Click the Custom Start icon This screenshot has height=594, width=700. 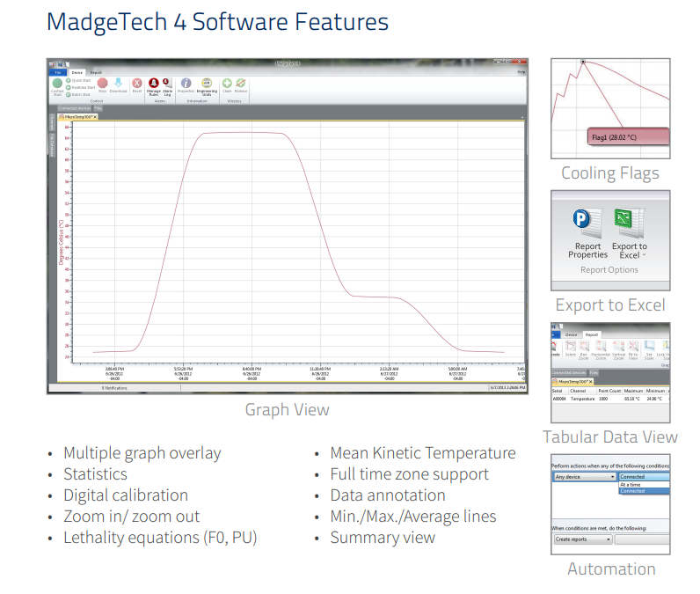click(x=57, y=84)
